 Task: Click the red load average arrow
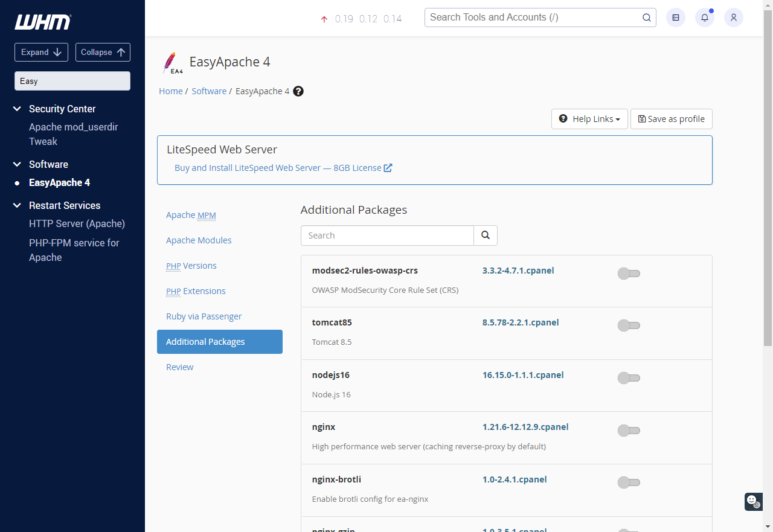324,19
